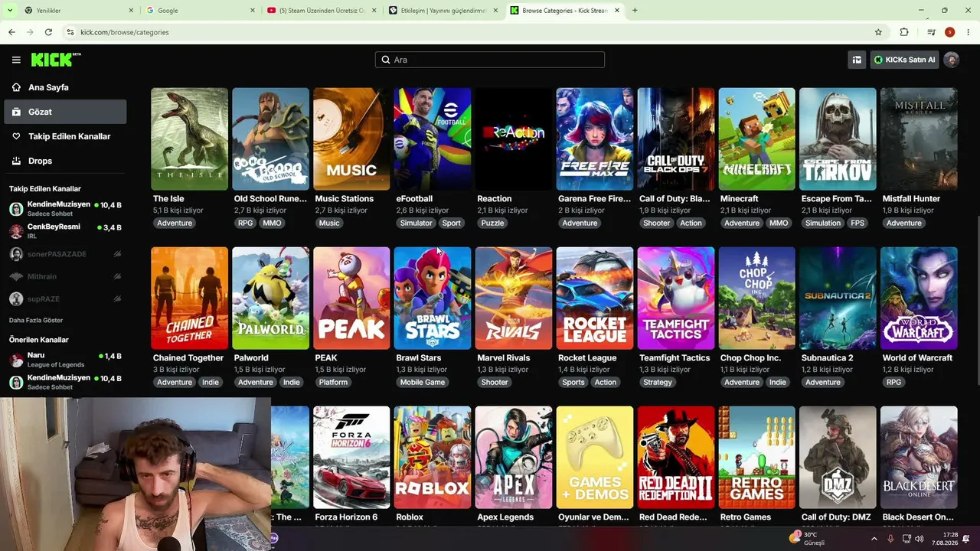Click the World of Warcraft title
Viewport: 980px width, 551px height.
click(x=917, y=358)
